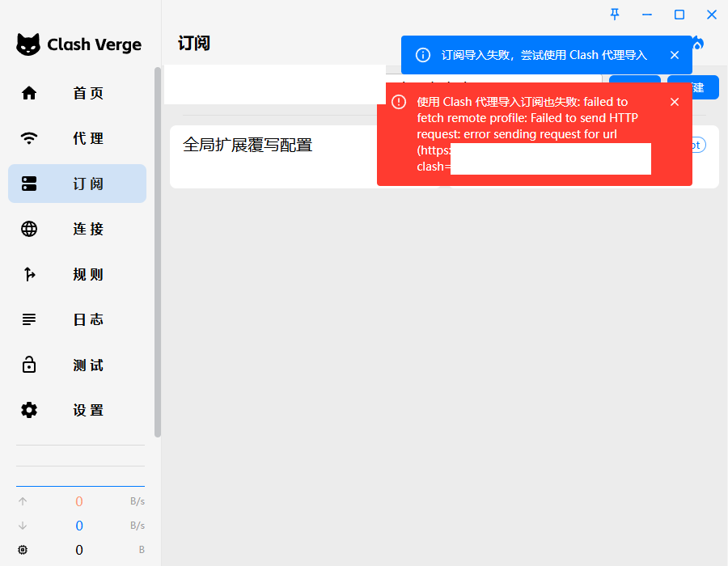This screenshot has width=728, height=566.
Task: Open the 连接 connections page
Action: tap(78, 229)
